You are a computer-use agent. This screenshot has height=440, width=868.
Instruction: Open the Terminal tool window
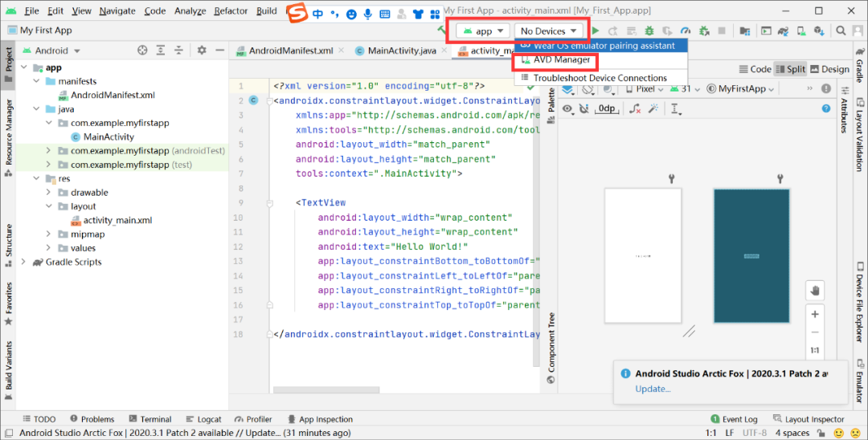click(x=150, y=419)
